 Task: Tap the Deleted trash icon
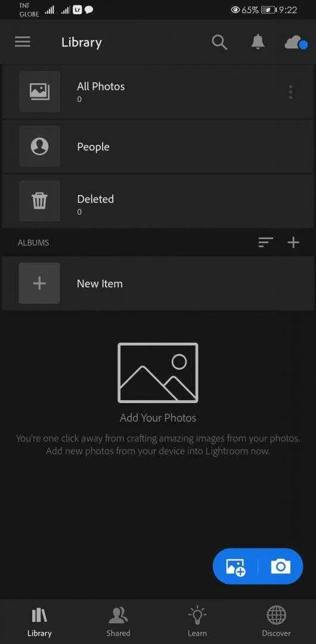pyautogui.click(x=39, y=202)
